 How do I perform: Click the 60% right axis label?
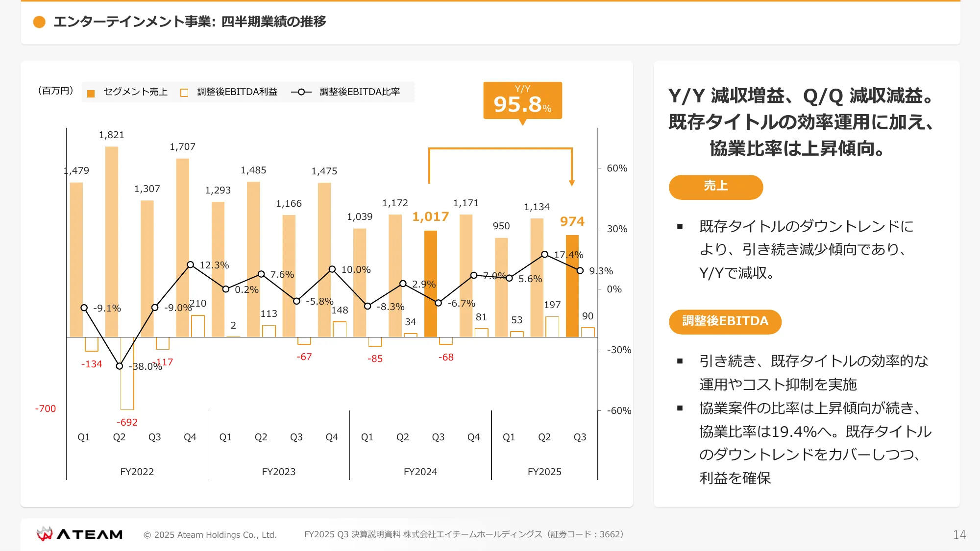coord(616,168)
